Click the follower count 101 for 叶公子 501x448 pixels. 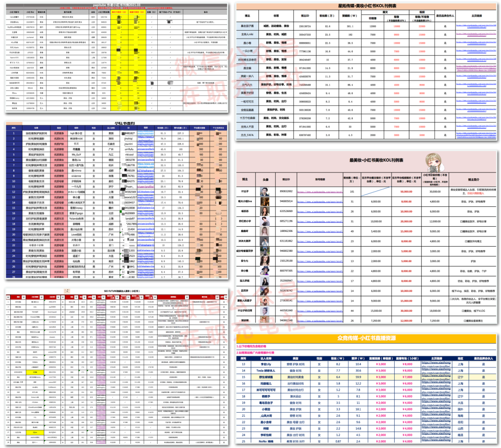[x=352, y=192]
